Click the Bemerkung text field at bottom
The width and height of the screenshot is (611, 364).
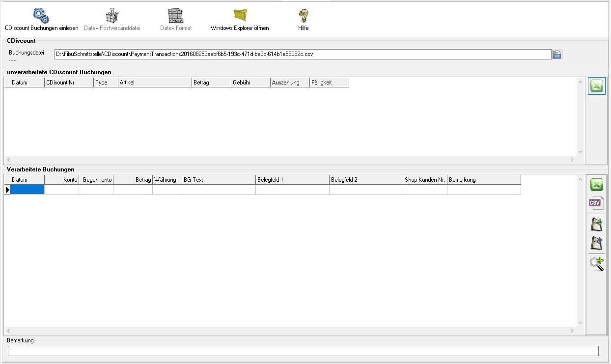(x=303, y=351)
